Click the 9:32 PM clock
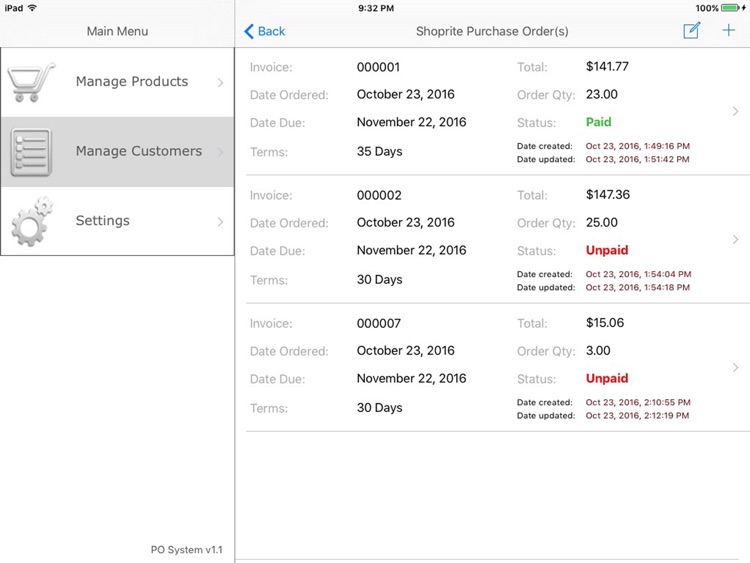Viewport: 750px width, 563px height. [376, 8]
